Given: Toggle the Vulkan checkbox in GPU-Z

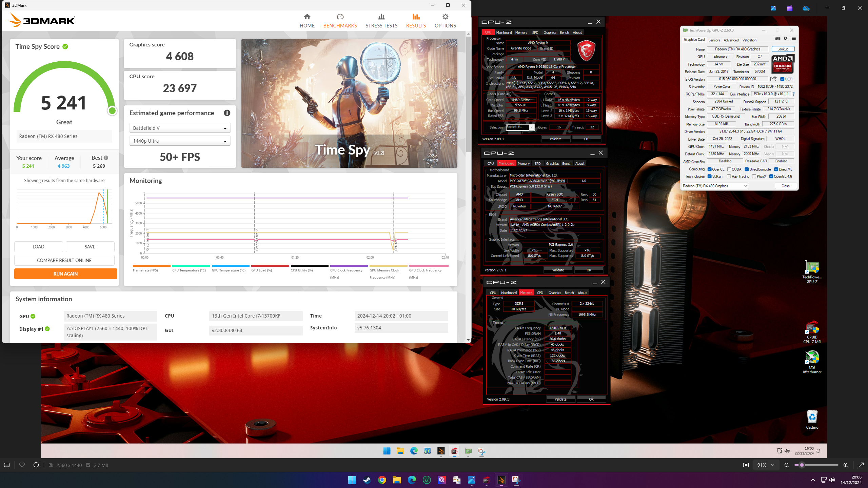Looking at the screenshot, I should point(709,176).
